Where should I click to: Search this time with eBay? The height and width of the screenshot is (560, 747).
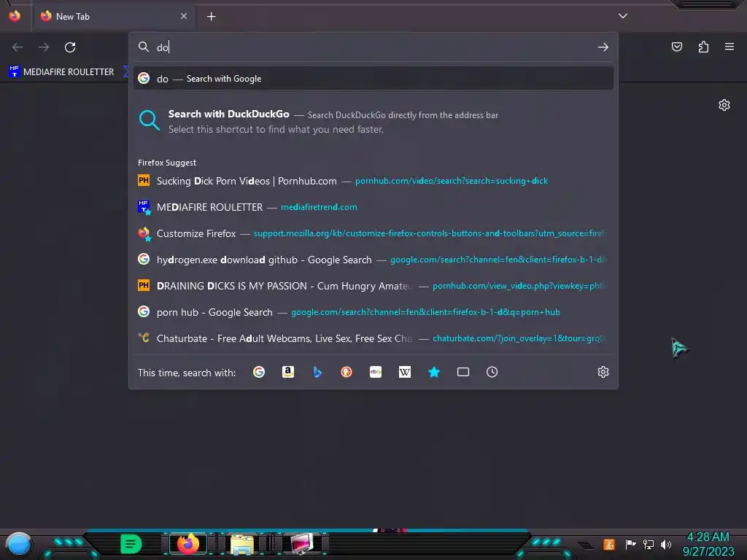point(376,372)
